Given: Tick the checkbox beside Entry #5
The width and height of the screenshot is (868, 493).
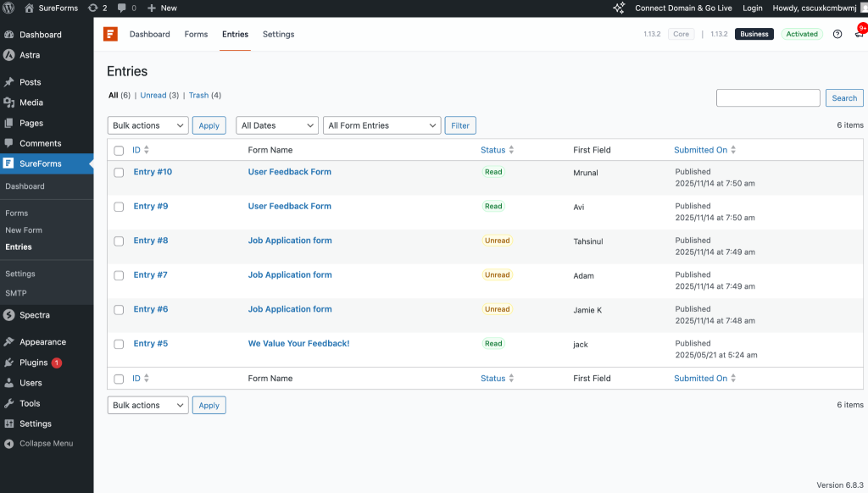Looking at the screenshot, I should click(119, 344).
